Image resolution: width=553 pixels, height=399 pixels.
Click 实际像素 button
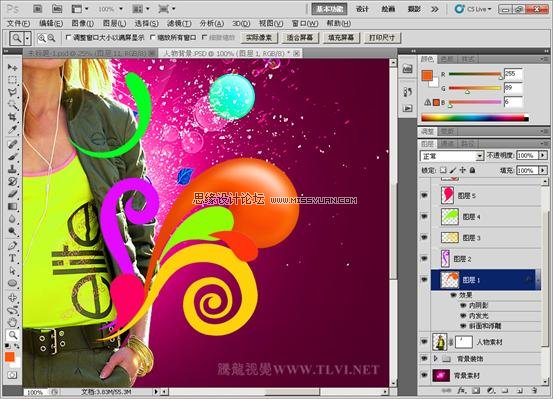tap(259, 37)
